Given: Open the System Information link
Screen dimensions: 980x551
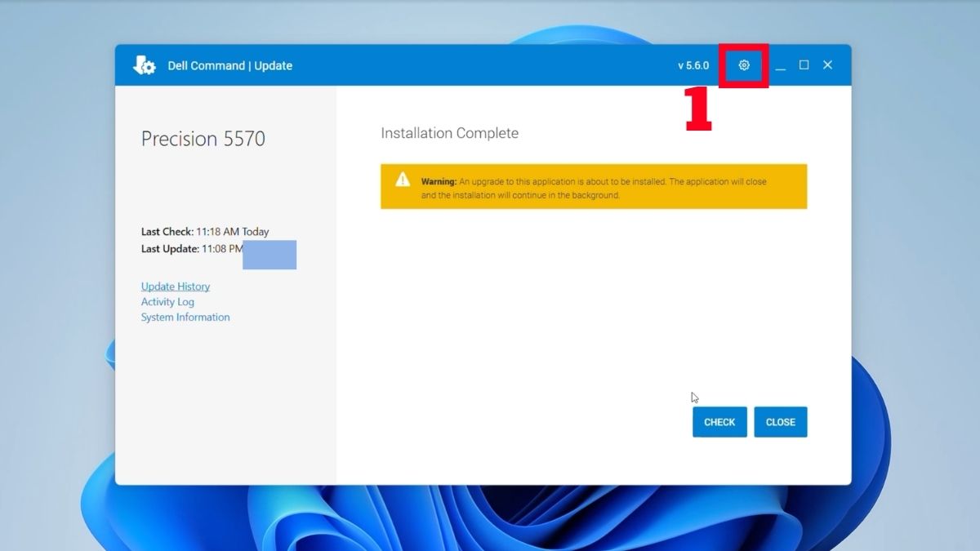Looking at the screenshot, I should [x=185, y=318].
